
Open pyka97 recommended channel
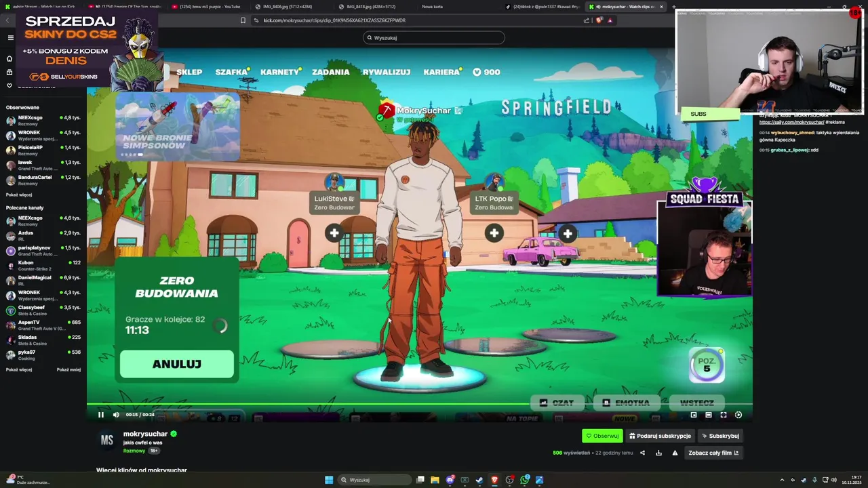[43, 354]
